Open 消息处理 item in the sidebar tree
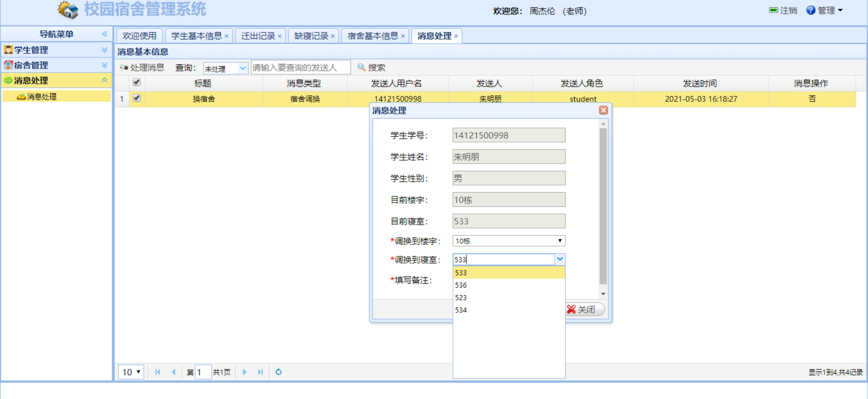The height and width of the screenshot is (399, 868). pos(42,96)
